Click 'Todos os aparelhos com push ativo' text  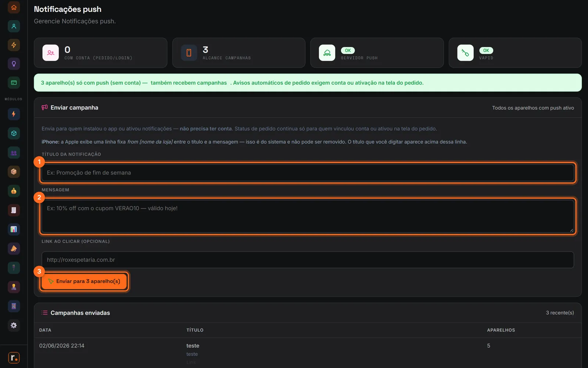tap(533, 108)
